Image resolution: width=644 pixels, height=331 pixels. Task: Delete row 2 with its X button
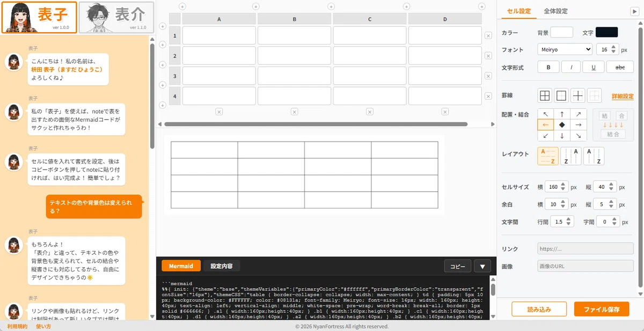[488, 56]
